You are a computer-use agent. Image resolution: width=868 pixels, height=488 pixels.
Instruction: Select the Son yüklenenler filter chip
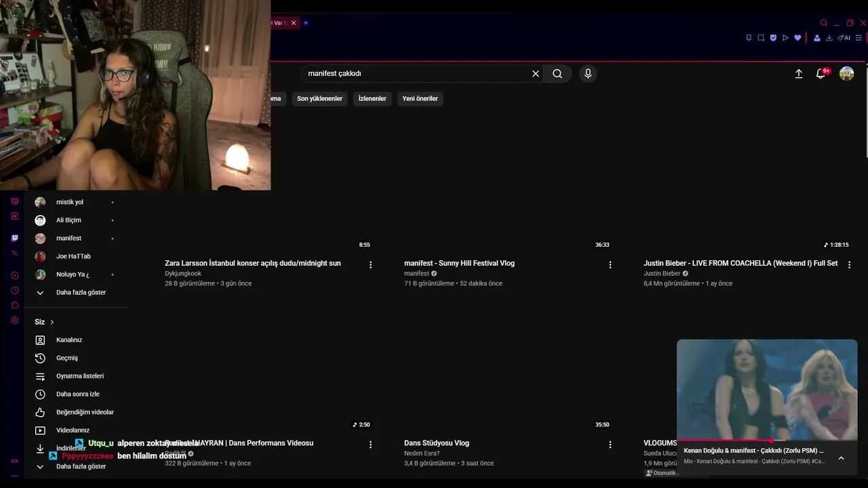pos(319,99)
